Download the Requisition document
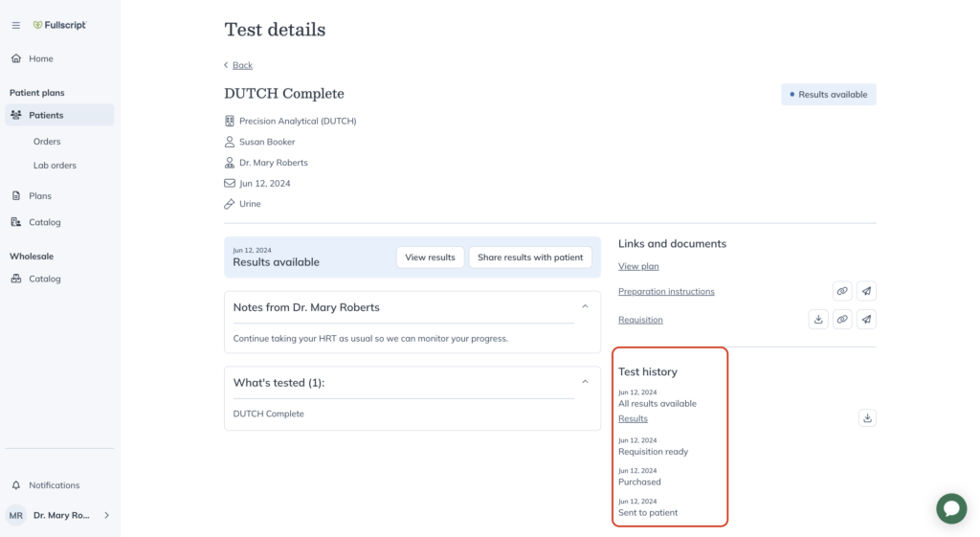This screenshot has height=537, width=980. [818, 320]
